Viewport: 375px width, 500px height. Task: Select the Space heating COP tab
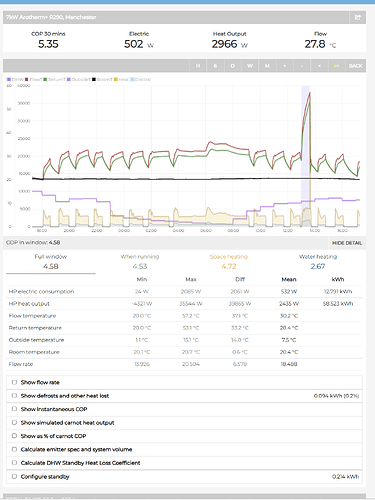(x=229, y=262)
